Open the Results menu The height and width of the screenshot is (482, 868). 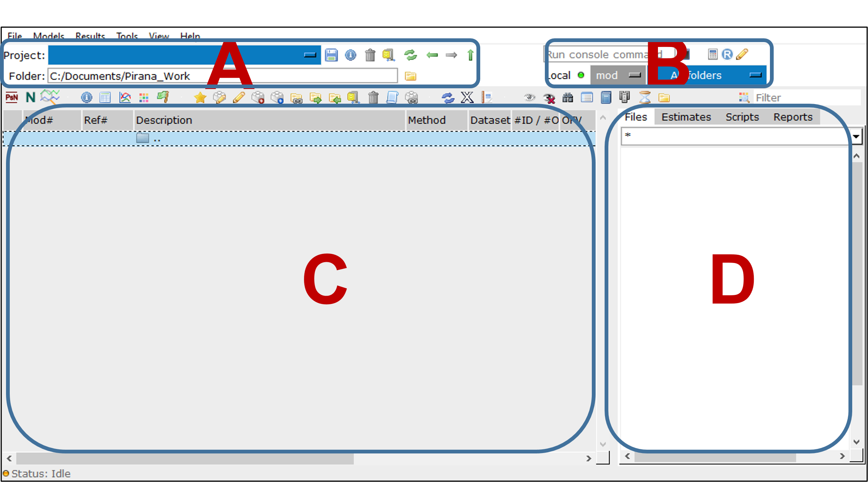click(x=90, y=36)
